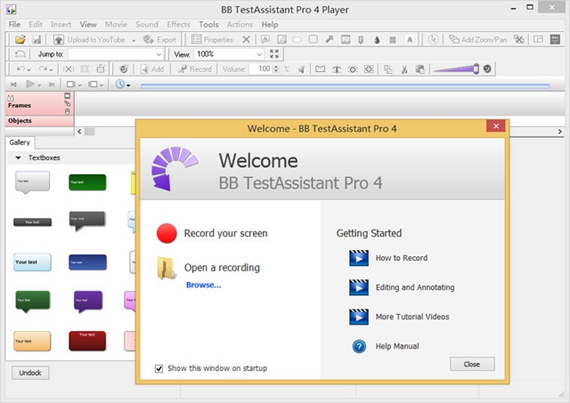Expand the Upload to YouTube dropdown arrow

pyautogui.click(x=134, y=40)
